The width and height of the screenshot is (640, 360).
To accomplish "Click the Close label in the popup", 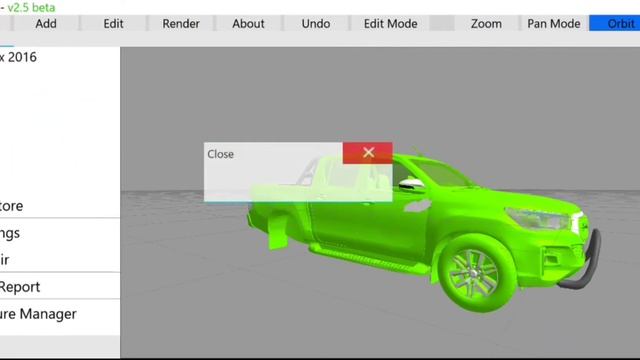I will click(x=220, y=154).
